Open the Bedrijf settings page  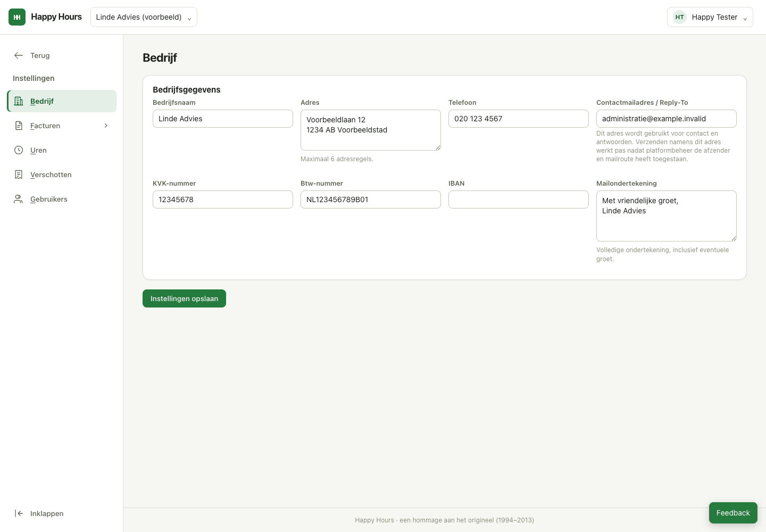tap(62, 101)
